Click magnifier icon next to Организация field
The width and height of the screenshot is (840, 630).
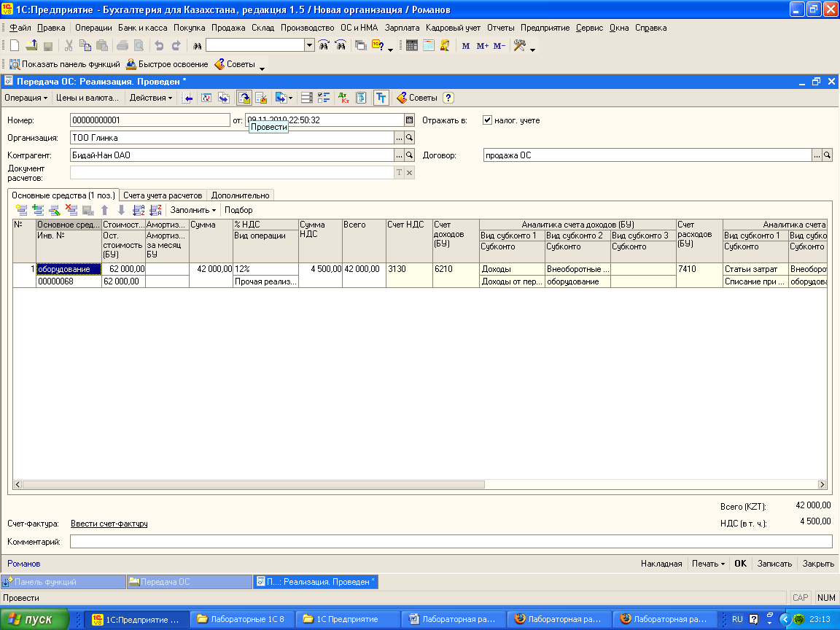(409, 138)
